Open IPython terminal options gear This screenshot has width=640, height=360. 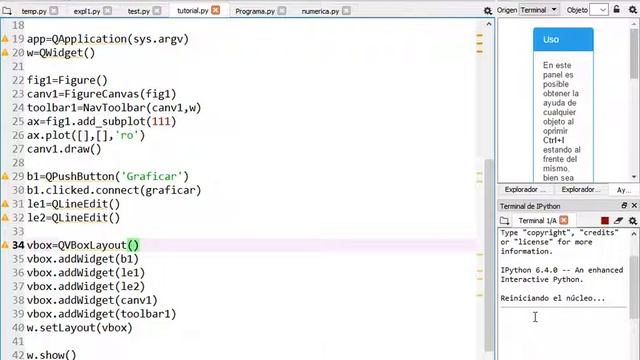click(x=633, y=221)
